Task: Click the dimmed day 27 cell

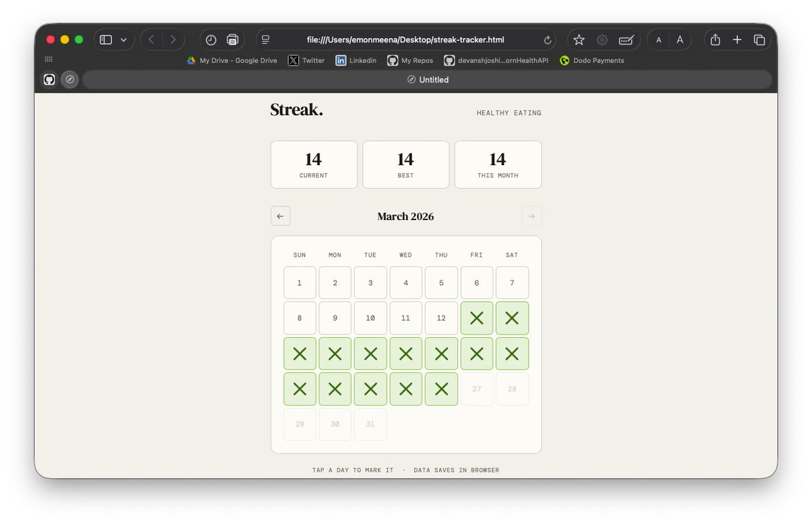Action: [x=477, y=389]
